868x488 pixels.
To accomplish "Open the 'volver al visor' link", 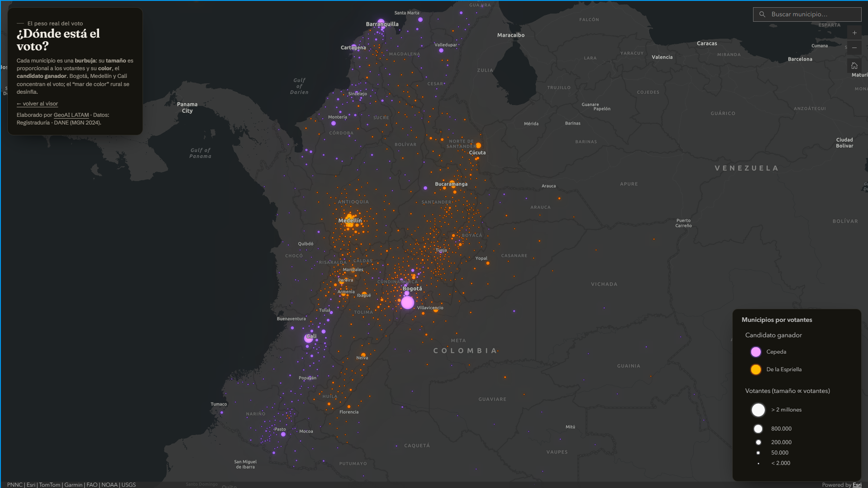I will pyautogui.click(x=37, y=104).
